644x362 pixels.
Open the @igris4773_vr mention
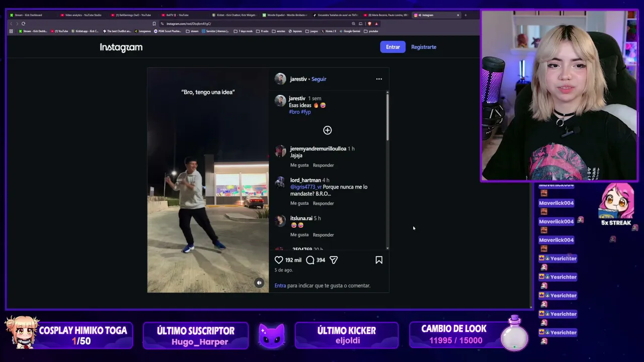306,187
